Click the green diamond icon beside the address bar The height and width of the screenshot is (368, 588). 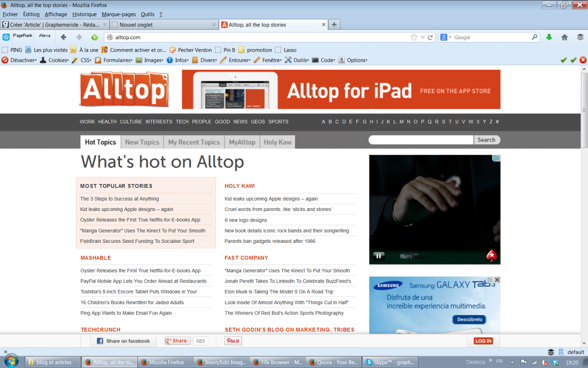click(x=95, y=37)
